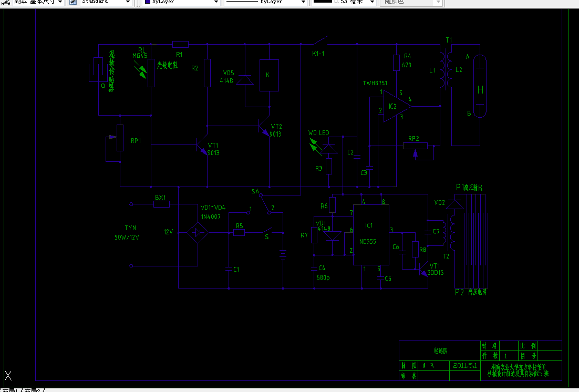
Task: Click the dimension style icon in toolbar
Action: click(x=6, y=2)
